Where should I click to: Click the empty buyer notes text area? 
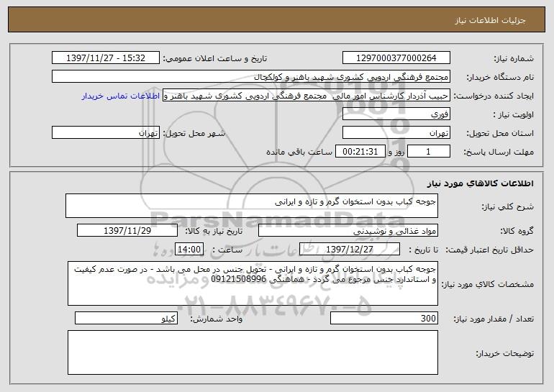pos(253,352)
